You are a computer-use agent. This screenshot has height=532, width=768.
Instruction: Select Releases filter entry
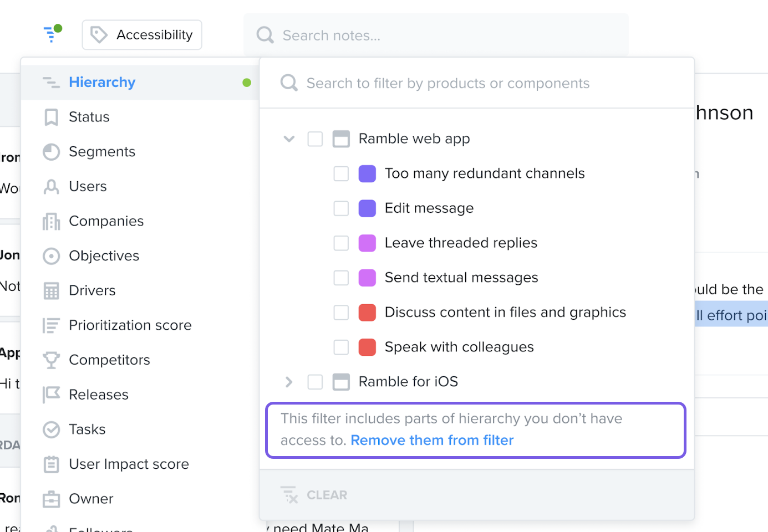click(140, 395)
